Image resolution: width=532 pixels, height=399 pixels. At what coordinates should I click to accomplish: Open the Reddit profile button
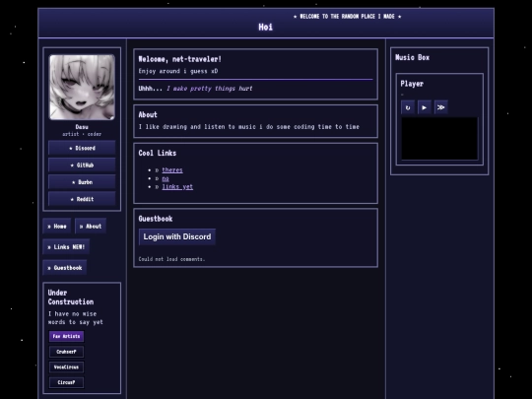82,199
